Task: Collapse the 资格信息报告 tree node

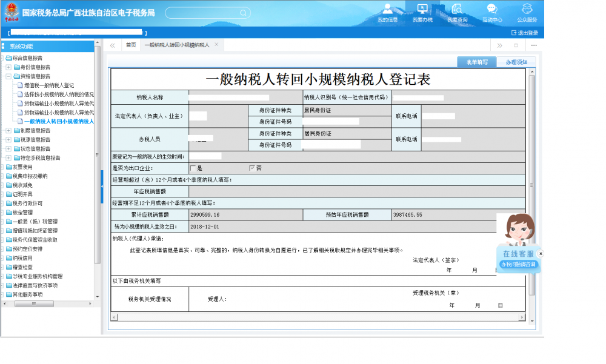Action: point(8,76)
